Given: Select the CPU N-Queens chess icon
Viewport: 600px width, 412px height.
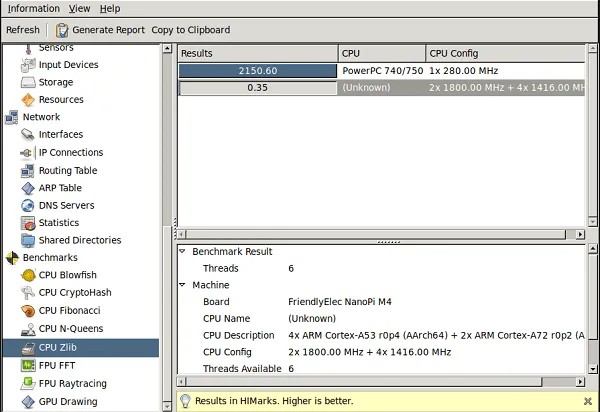Looking at the screenshot, I should pos(28,329).
